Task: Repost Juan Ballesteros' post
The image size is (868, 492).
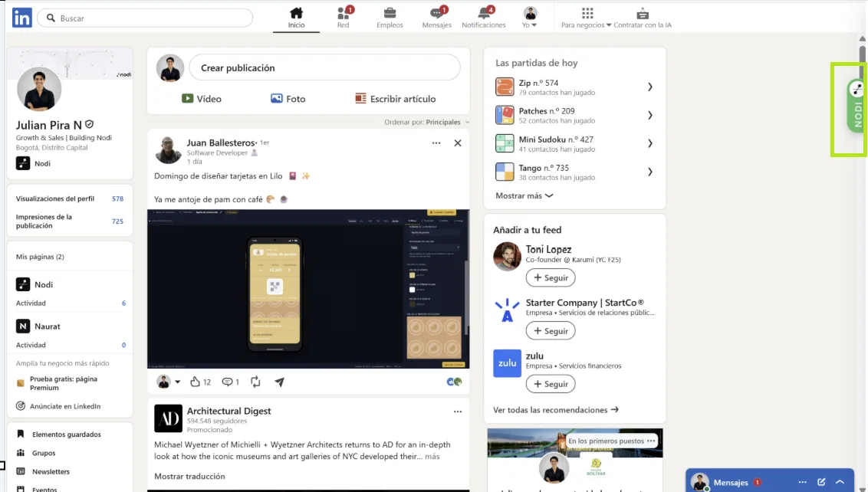Action: click(x=255, y=382)
